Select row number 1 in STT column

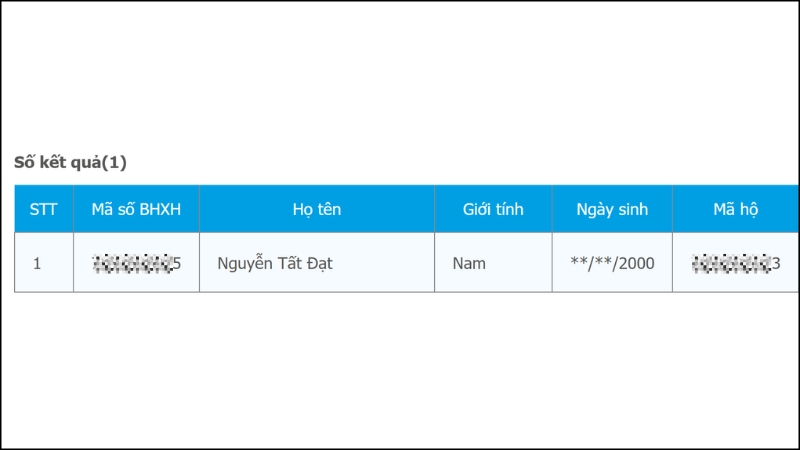pyautogui.click(x=37, y=264)
